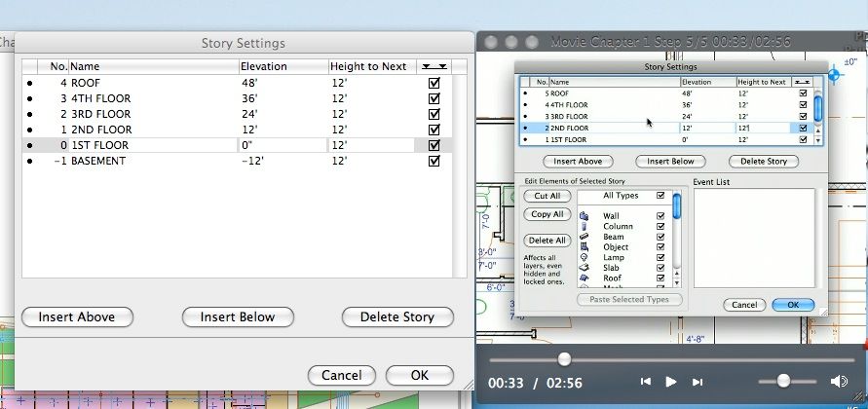
Task: Click the Height to Next column header
Action: (x=372, y=66)
